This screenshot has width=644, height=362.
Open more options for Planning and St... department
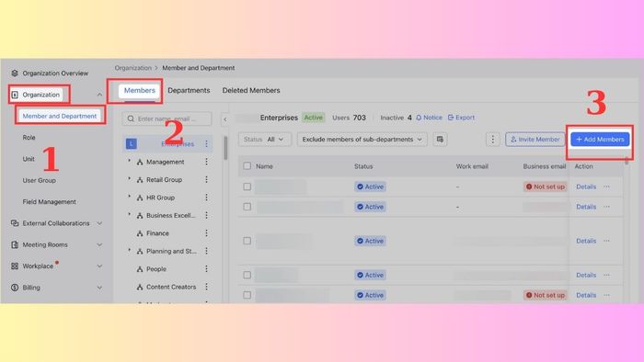[207, 251]
